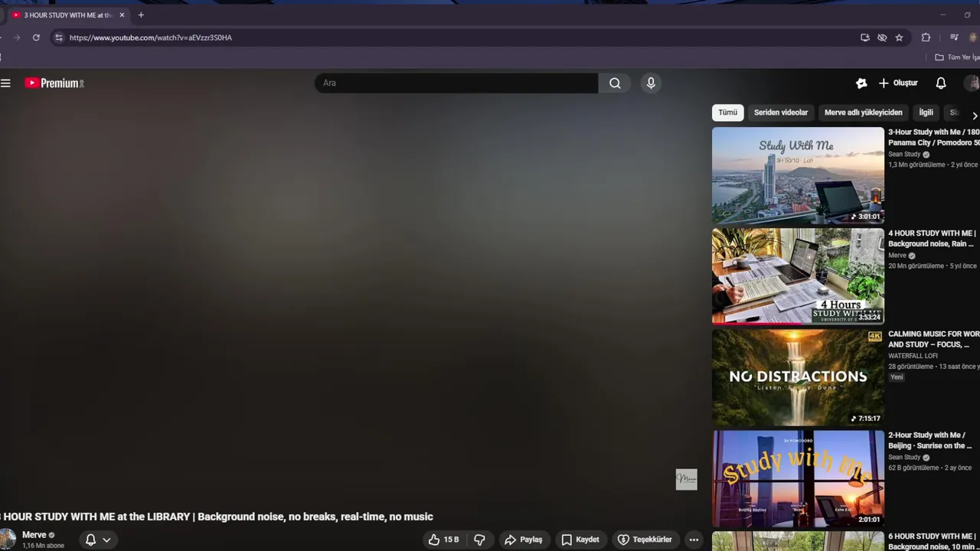Image resolution: width=980 pixels, height=551 pixels.
Task: Select the İlgili filter chip
Action: 926,112
